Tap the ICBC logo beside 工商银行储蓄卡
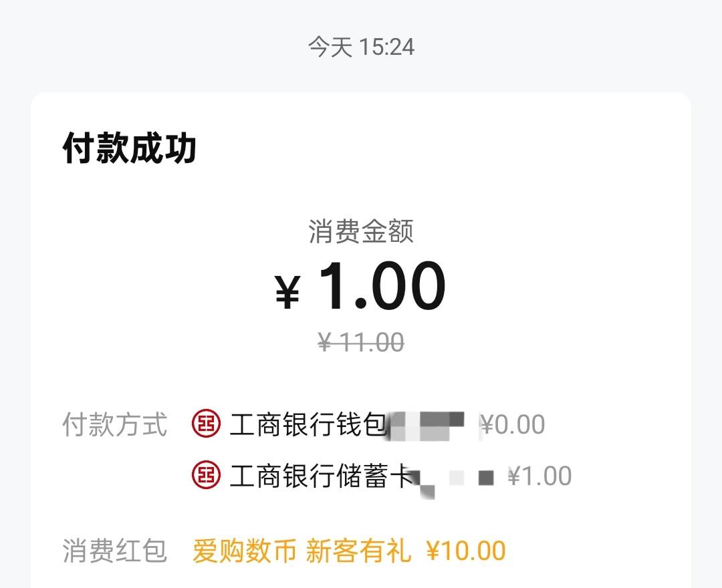 click(x=206, y=476)
